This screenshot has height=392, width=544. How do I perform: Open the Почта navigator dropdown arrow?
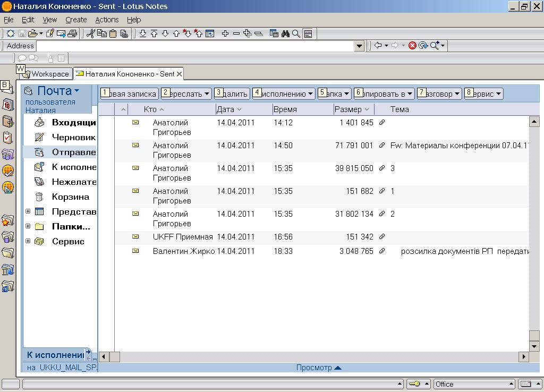[76, 90]
